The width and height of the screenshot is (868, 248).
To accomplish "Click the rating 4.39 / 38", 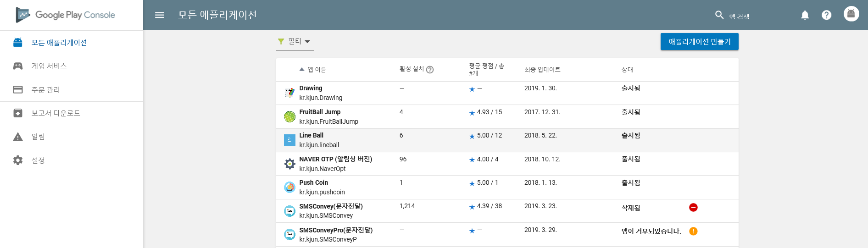I will pyautogui.click(x=489, y=206).
